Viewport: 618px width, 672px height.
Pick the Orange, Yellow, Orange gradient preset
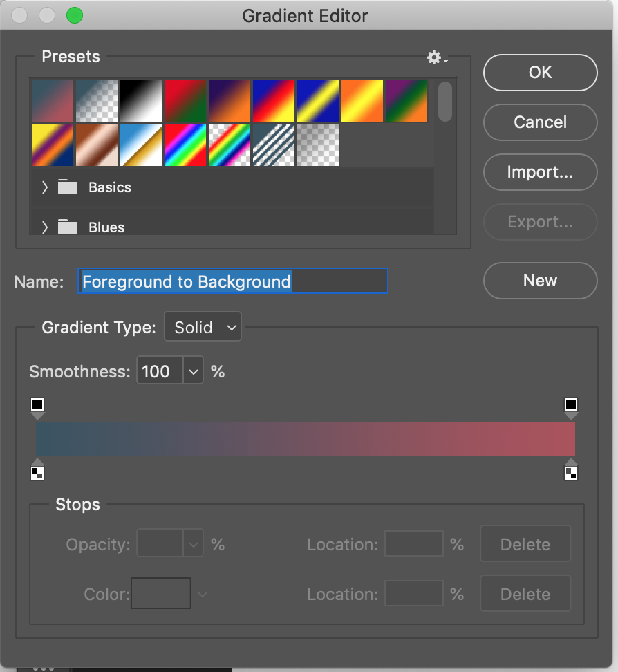tap(362, 101)
